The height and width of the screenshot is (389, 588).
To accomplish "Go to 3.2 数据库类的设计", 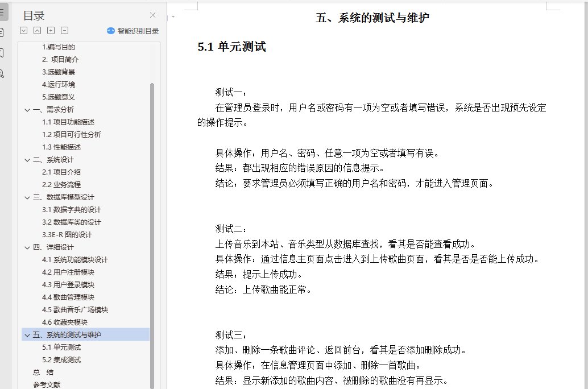I will point(72,222).
